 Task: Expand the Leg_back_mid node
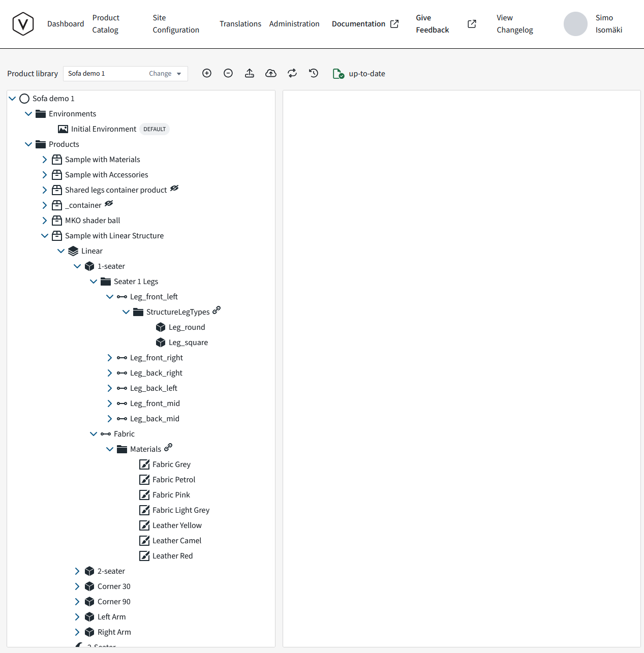(110, 419)
